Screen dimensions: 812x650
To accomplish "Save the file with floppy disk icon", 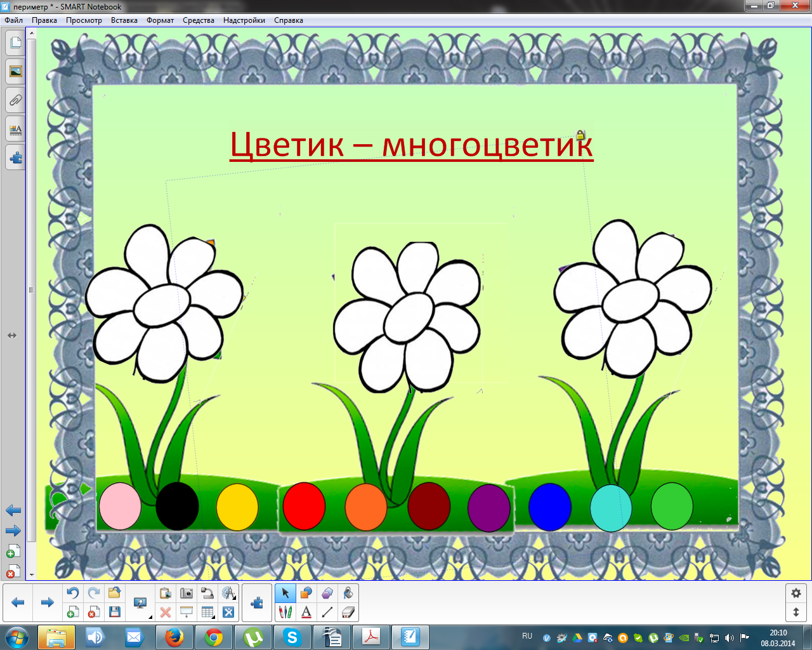I will pos(115,612).
